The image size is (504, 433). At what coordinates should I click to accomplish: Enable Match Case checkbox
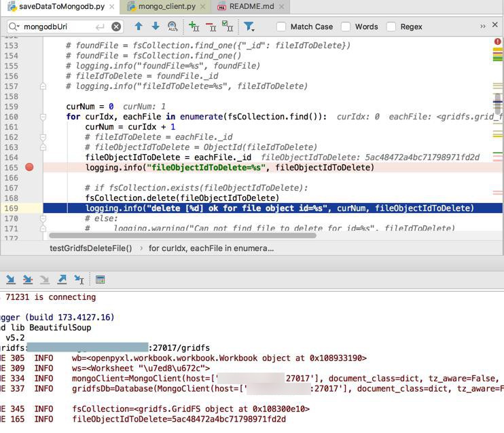click(281, 26)
